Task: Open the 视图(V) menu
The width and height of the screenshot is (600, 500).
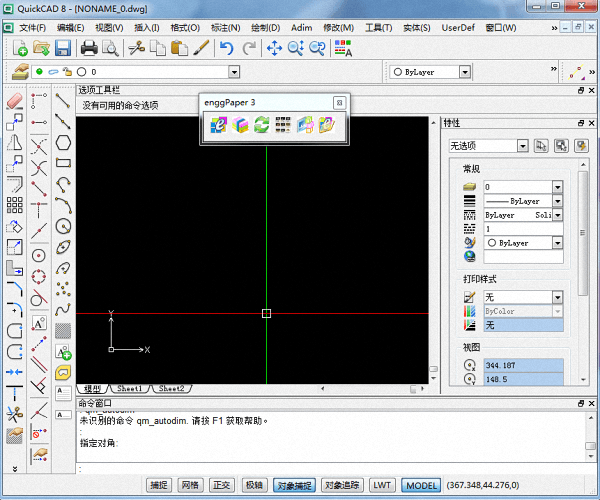Action: pos(109,28)
